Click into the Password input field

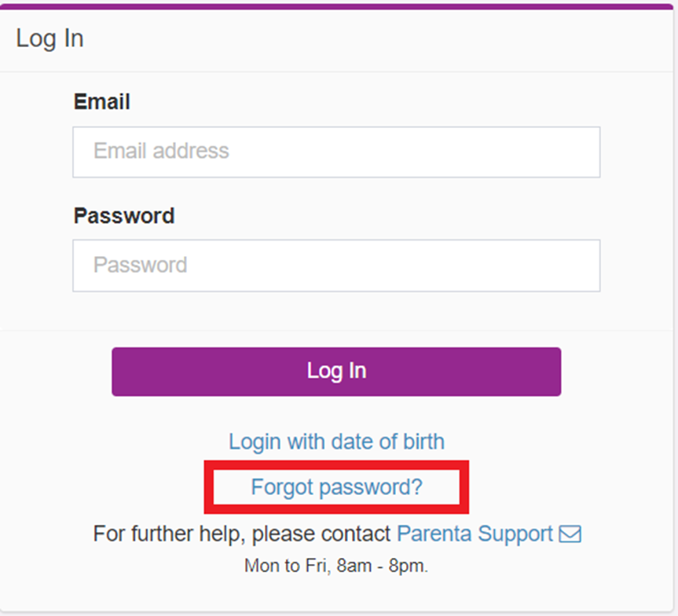336,266
